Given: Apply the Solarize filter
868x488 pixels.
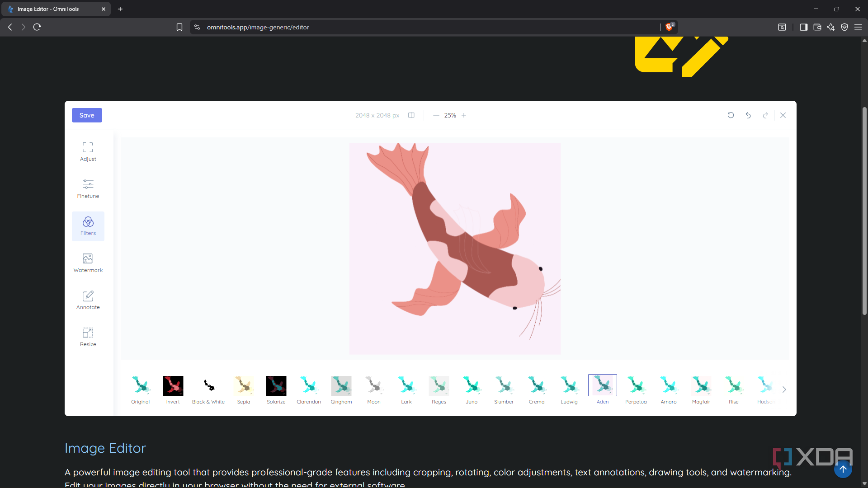Looking at the screenshot, I should point(276,389).
